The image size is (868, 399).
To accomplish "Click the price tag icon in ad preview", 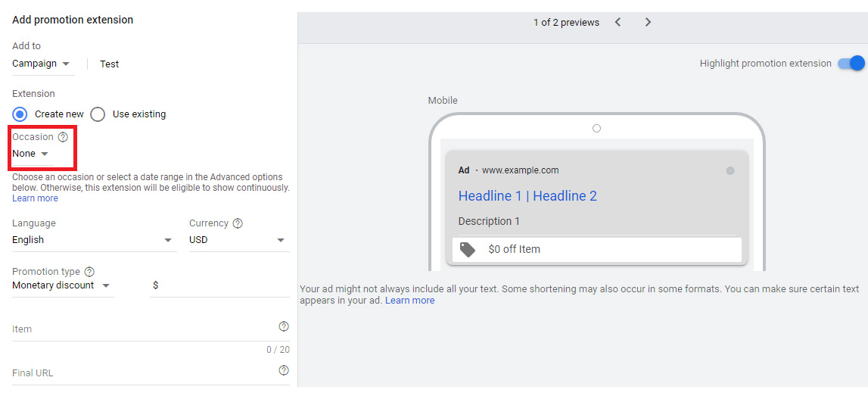I will [468, 249].
